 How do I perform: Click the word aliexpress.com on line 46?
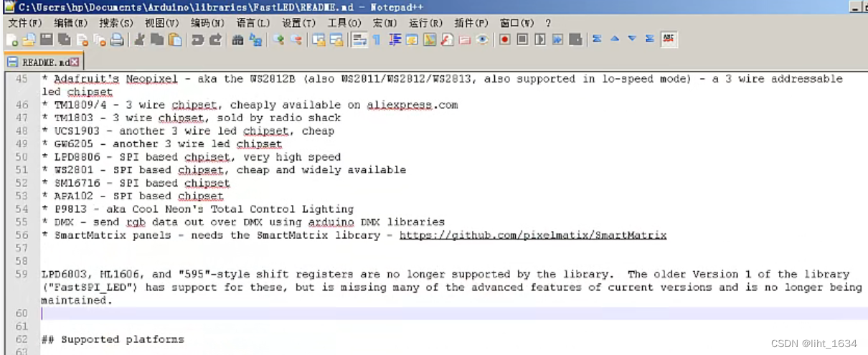tap(412, 105)
